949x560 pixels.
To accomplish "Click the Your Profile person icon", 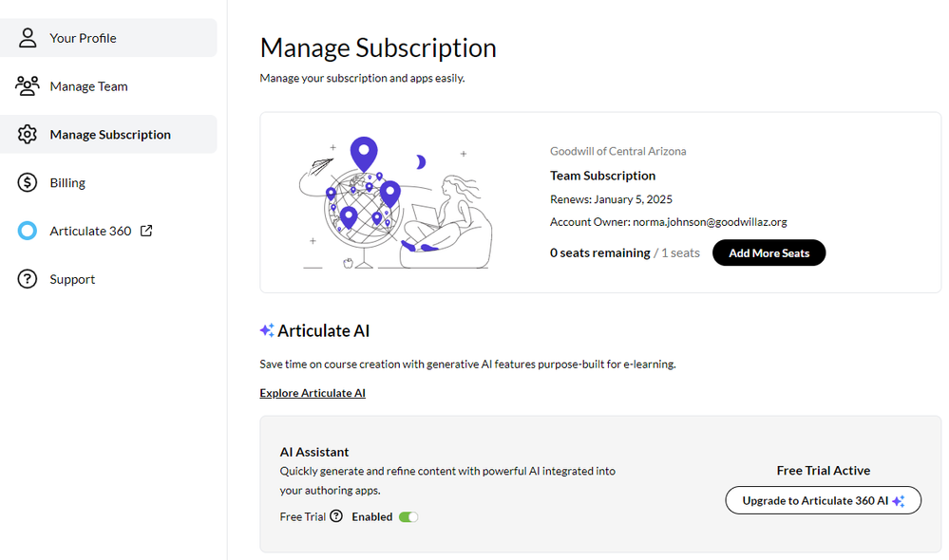I will click(x=28, y=38).
